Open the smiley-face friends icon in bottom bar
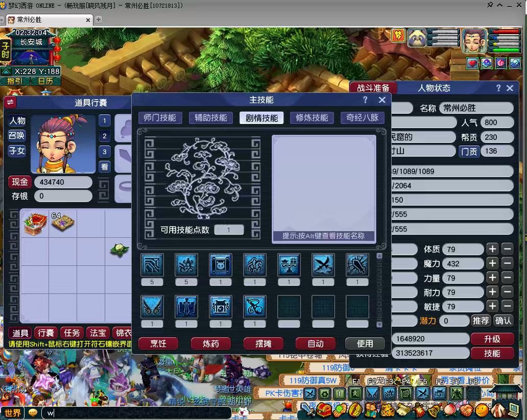Screen dimensions: 527x420 482,410
